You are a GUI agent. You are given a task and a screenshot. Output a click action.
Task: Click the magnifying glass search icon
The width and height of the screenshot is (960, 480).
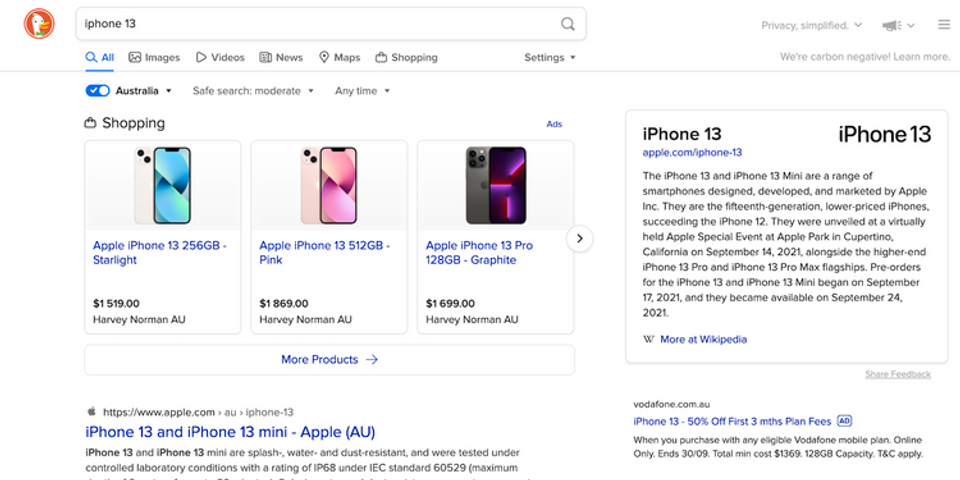pos(568,24)
